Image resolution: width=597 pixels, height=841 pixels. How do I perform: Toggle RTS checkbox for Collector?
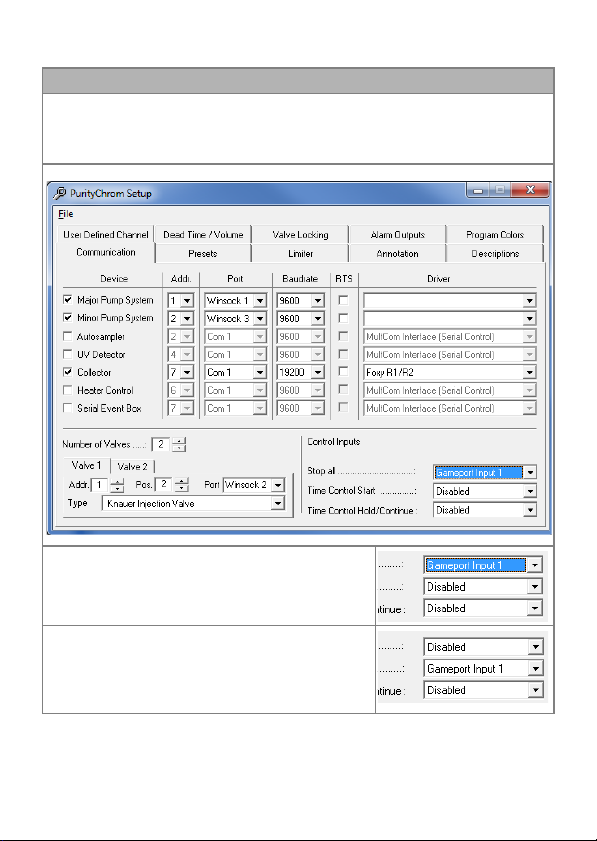pos(343,372)
